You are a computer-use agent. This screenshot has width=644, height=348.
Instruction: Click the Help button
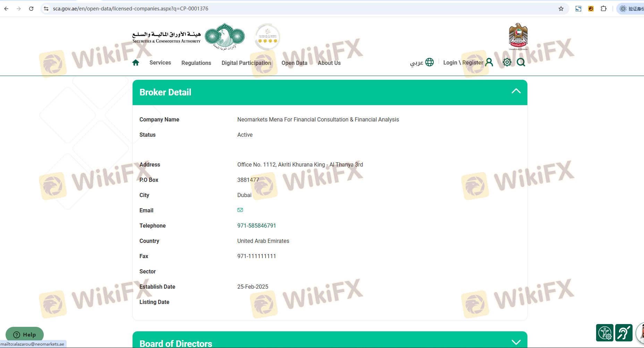click(25, 334)
